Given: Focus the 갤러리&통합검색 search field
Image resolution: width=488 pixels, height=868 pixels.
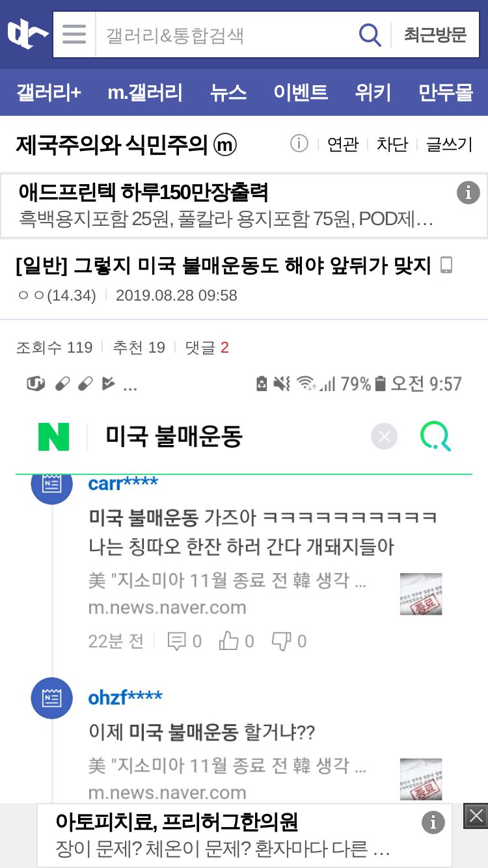Looking at the screenshot, I should click(x=225, y=34).
